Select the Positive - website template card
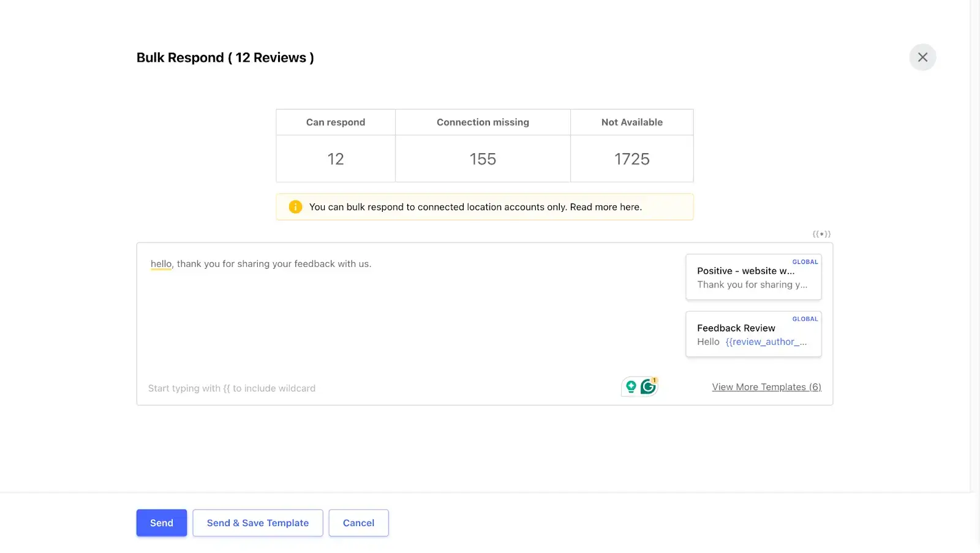Screen dimensions: 980x553 (x=753, y=277)
